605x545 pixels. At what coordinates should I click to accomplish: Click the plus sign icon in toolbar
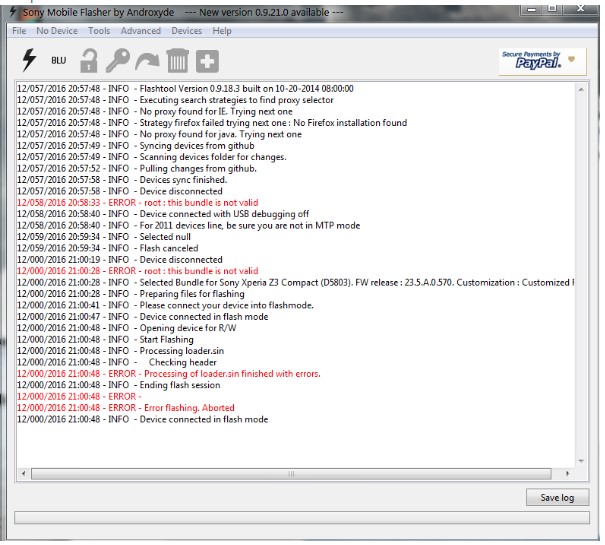click(x=207, y=61)
